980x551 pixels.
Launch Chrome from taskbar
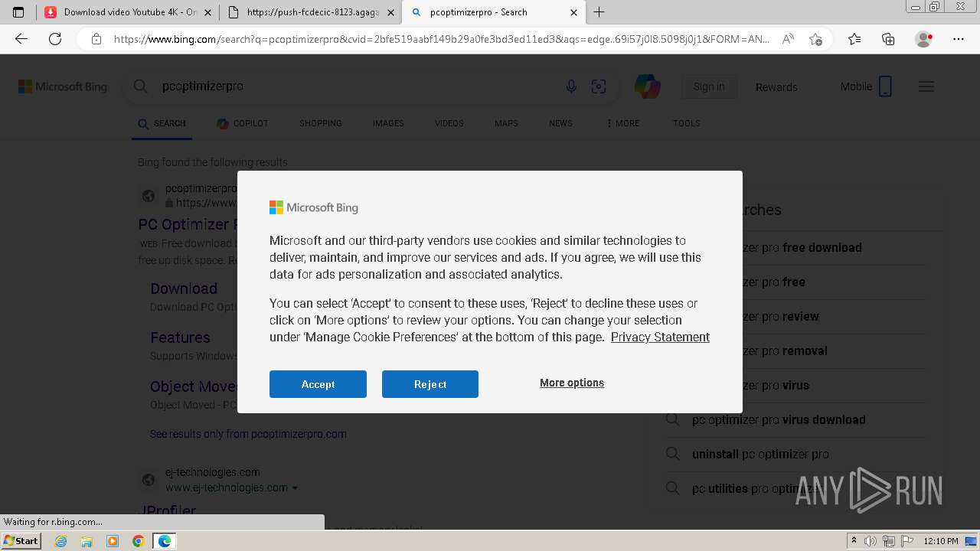(139, 541)
